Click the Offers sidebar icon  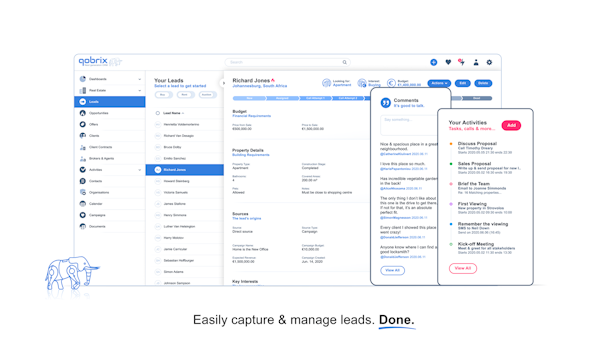click(83, 124)
